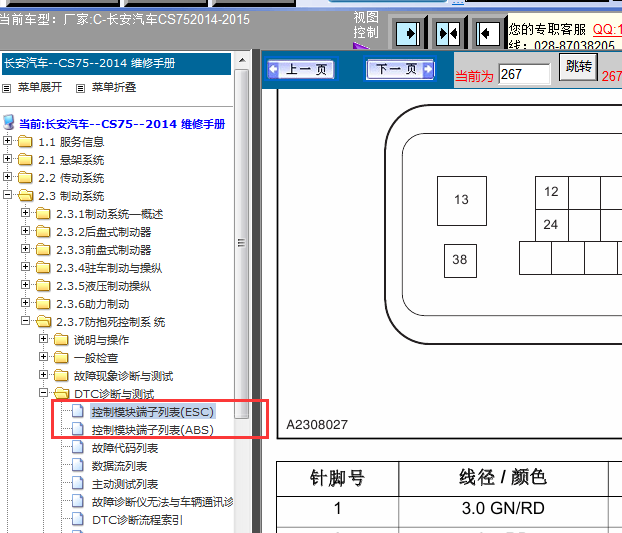Click the folder icon for 1.1 服务信息
622x533 pixels.
pyautogui.click(x=25, y=142)
